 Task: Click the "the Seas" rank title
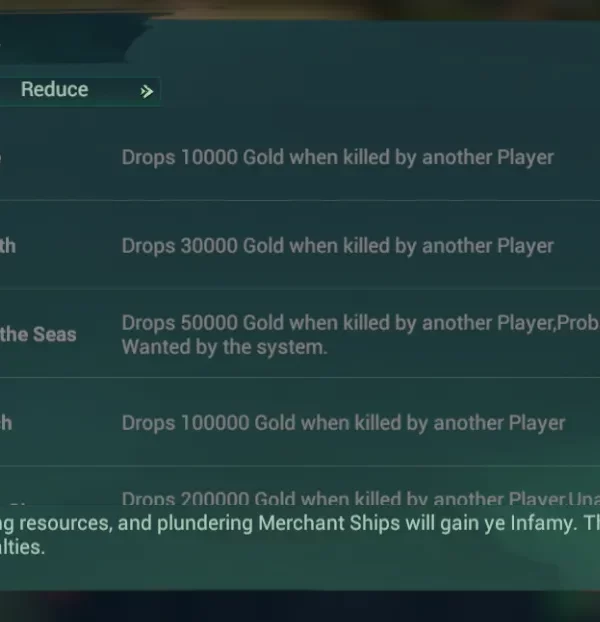click(38, 334)
